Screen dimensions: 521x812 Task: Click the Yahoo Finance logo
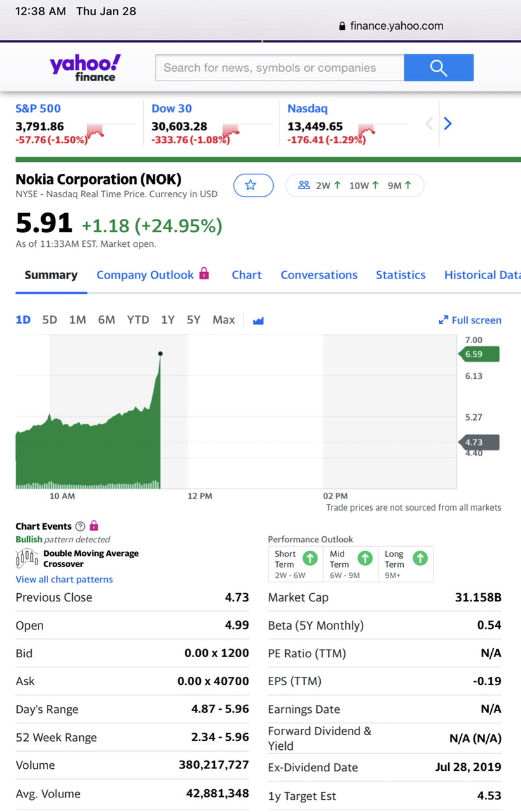point(85,68)
